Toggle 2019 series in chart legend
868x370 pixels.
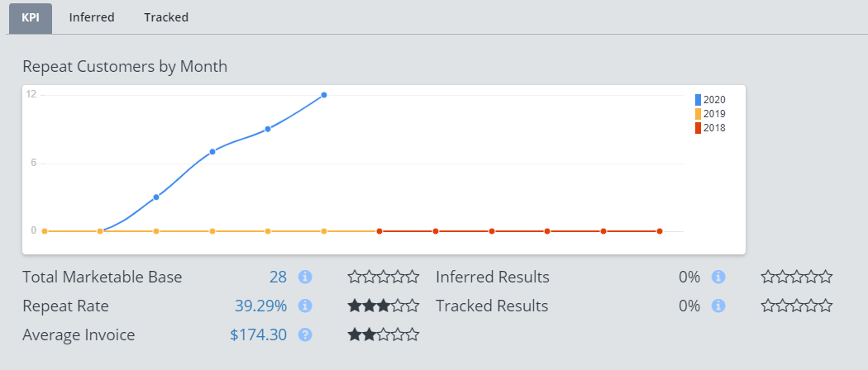point(710,114)
